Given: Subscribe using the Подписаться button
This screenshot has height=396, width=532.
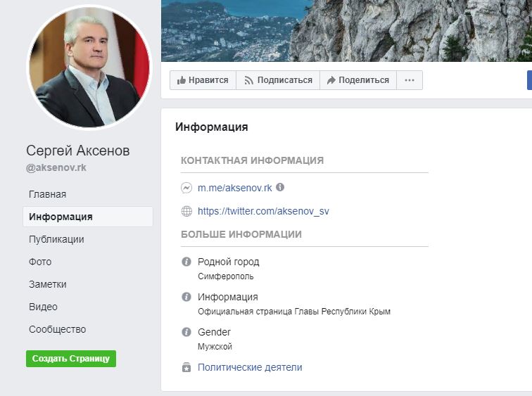Looking at the screenshot, I should [x=278, y=80].
